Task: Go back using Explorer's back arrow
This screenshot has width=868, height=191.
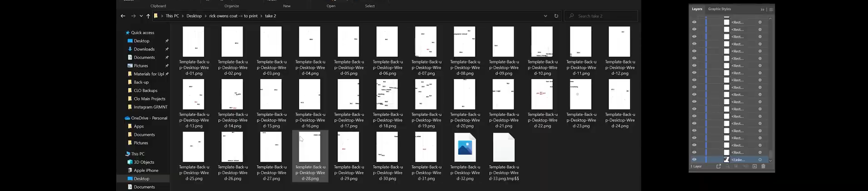Action: click(x=123, y=16)
